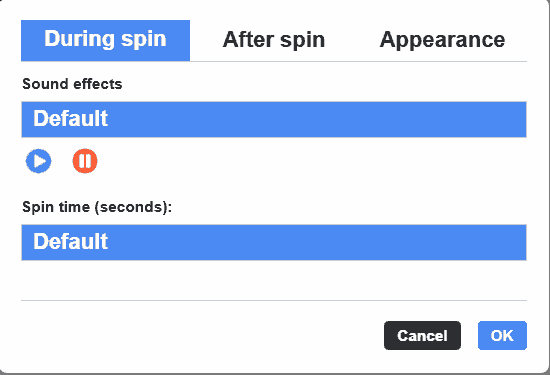550x375 pixels.
Task: Preview the Default sound using play icon
Action: tap(39, 161)
